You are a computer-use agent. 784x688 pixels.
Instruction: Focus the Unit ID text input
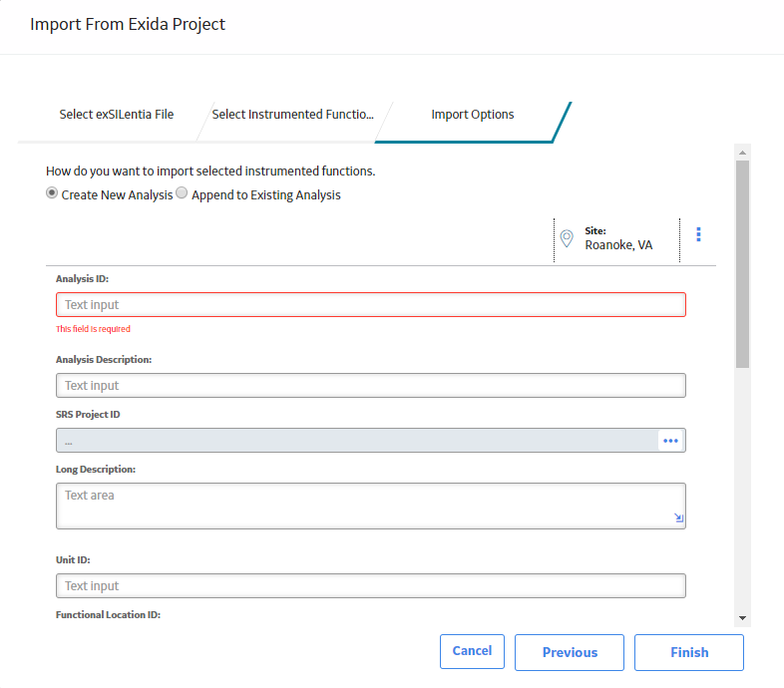tap(370, 585)
